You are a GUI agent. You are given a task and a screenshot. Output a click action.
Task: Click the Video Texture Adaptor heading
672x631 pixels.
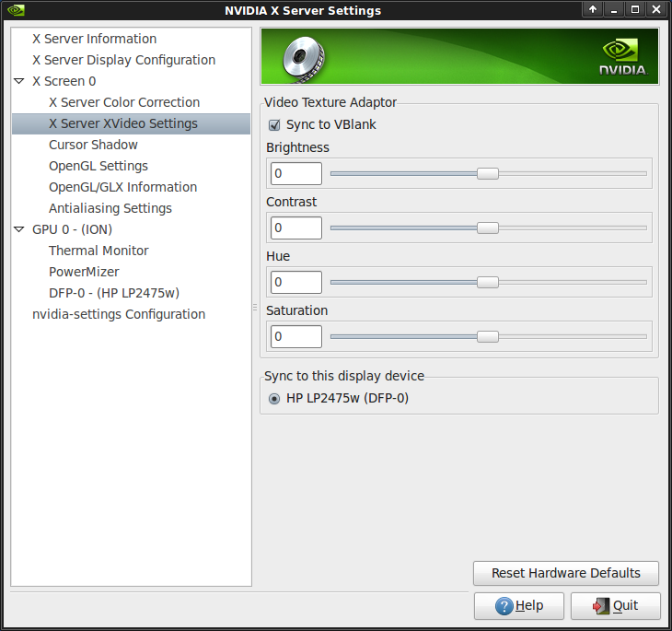click(330, 102)
